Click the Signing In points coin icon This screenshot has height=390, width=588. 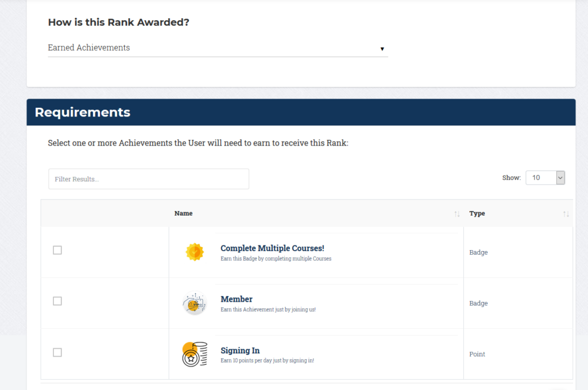[195, 354]
